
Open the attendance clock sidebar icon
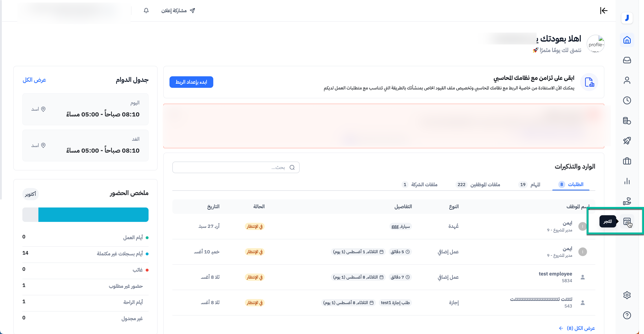coord(627,101)
